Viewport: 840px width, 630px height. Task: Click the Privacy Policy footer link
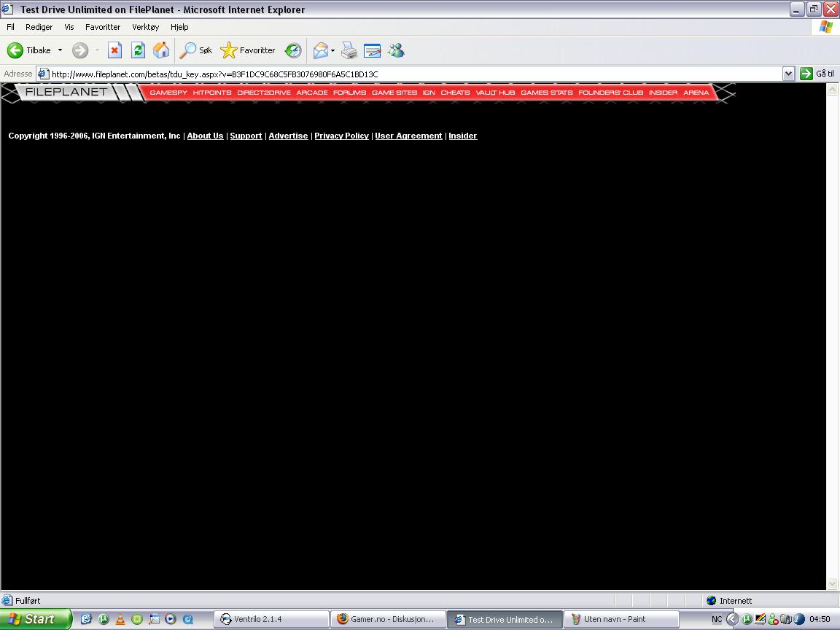(342, 136)
